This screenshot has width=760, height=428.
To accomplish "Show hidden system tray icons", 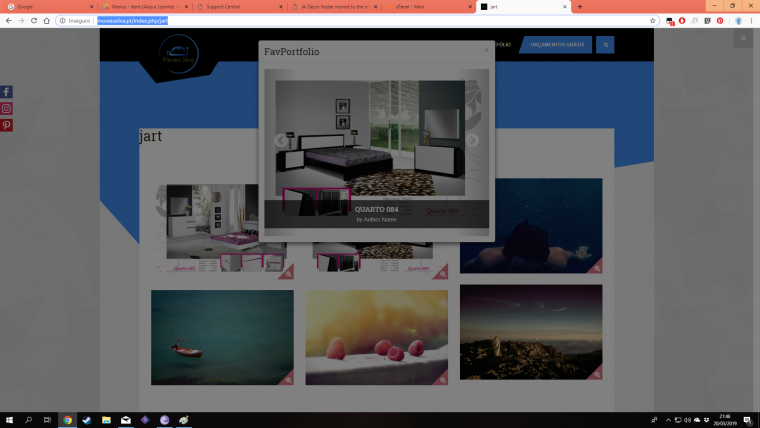I will (x=668, y=420).
